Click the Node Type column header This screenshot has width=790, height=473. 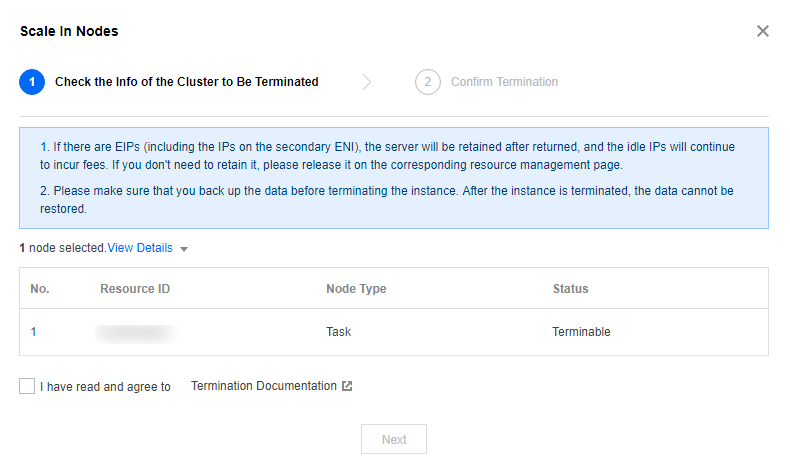(x=356, y=289)
